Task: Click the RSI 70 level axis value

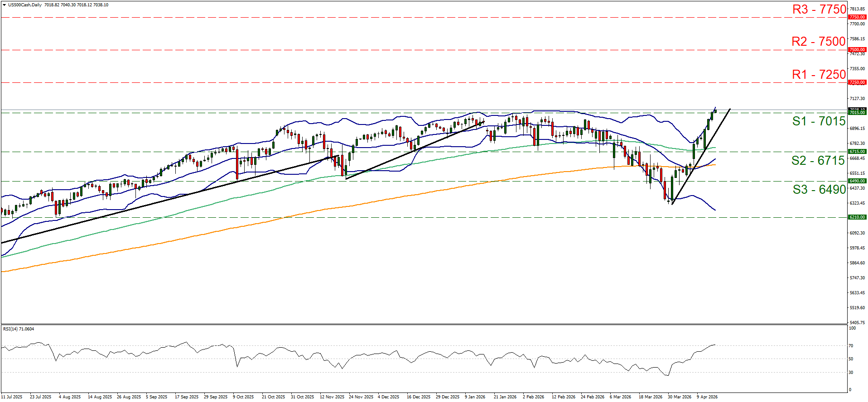Action: point(851,346)
